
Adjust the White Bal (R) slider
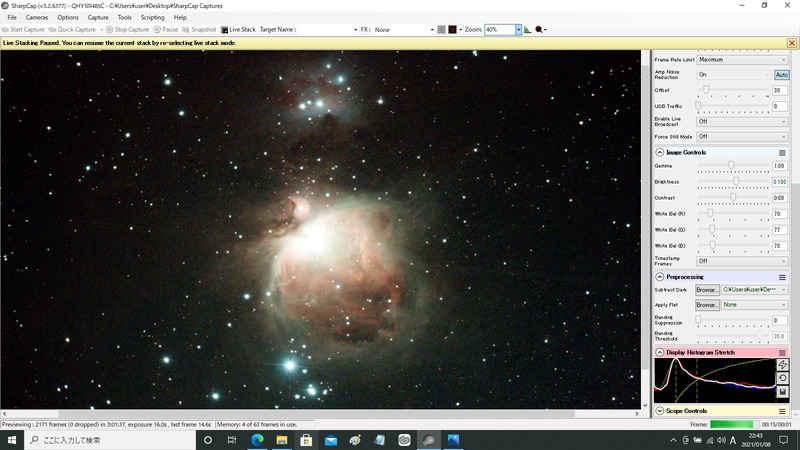710,213
